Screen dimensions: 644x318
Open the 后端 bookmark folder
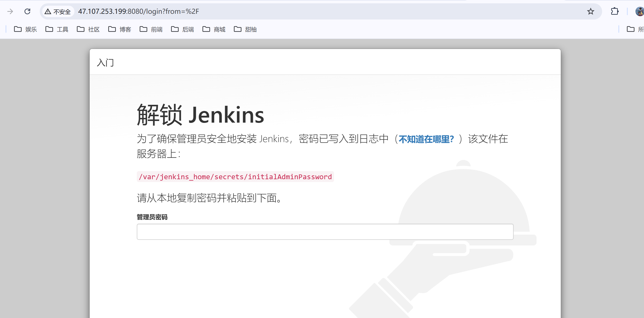tap(182, 29)
